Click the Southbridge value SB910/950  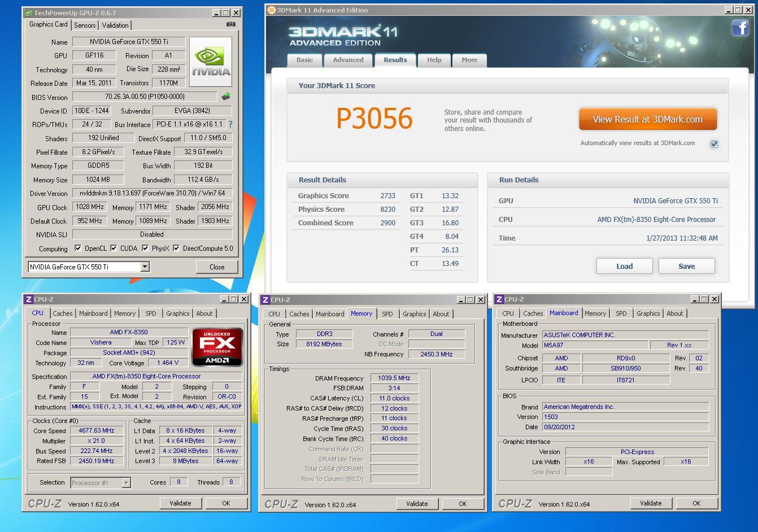[x=626, y=368]
